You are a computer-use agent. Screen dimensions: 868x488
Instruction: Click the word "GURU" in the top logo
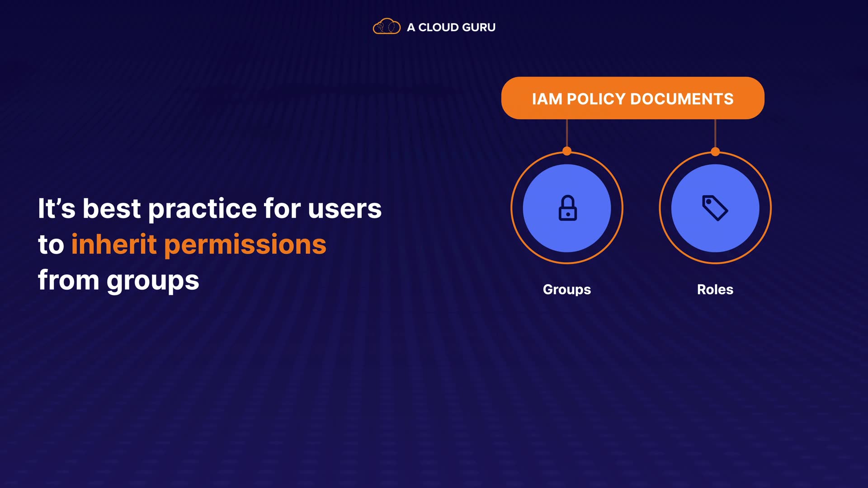tap(479, 28)
